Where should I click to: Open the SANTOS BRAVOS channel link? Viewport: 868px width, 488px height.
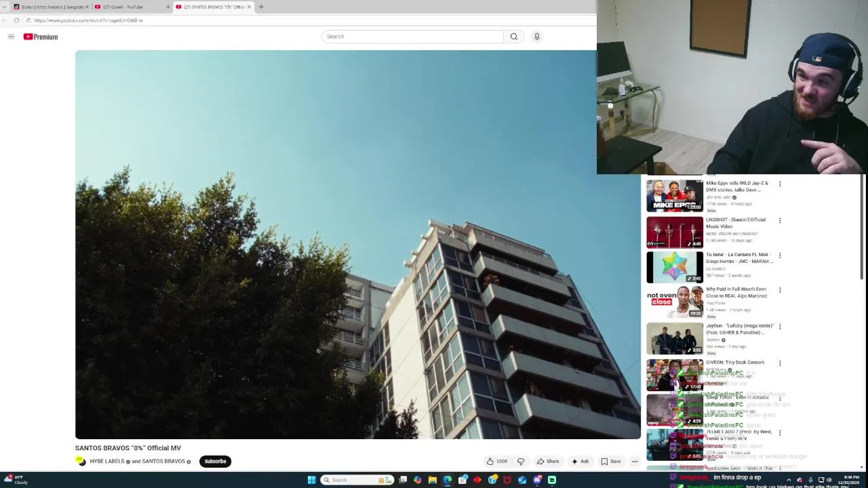[x=163, y=462]
